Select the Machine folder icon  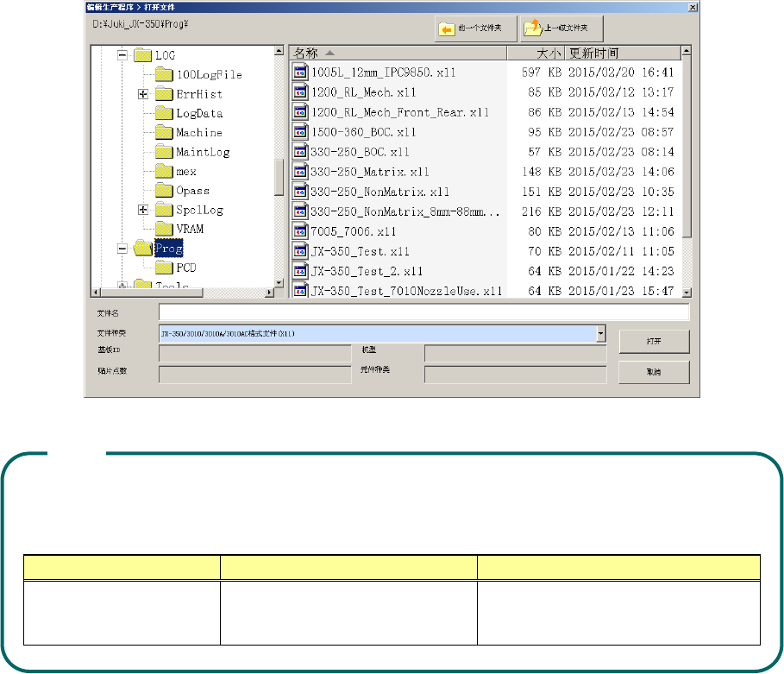coord(164,132)
